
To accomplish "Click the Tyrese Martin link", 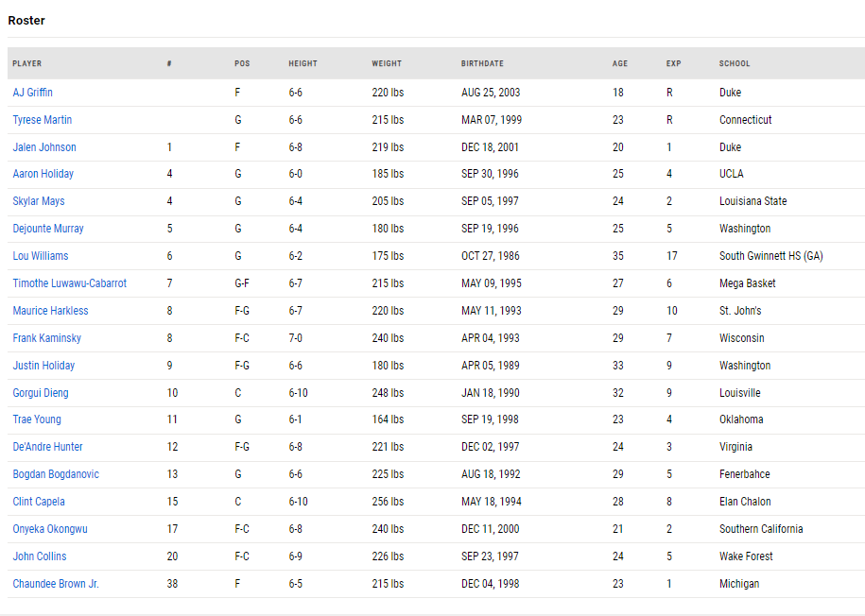I will [x=42, y=120].
